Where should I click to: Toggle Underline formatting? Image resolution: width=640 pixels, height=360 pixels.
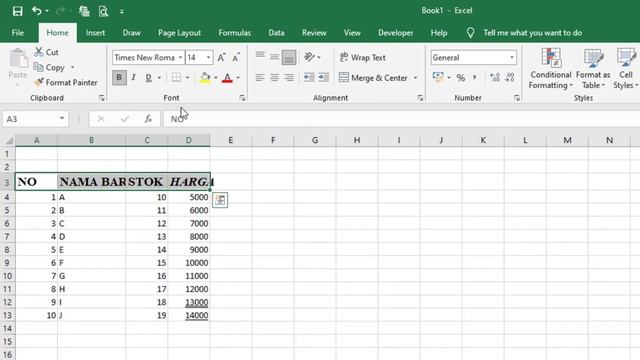point(149,78)
